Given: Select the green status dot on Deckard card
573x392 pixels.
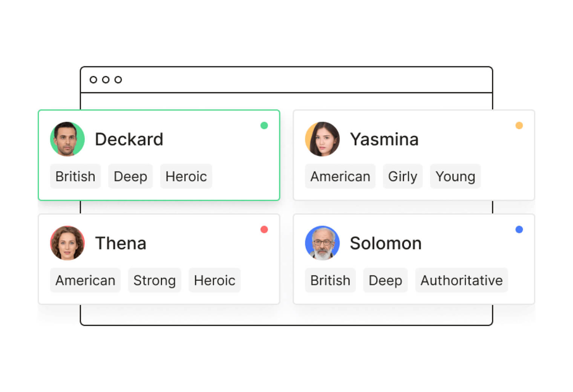Looking at the screenshot, I should (x=264, y=126).
